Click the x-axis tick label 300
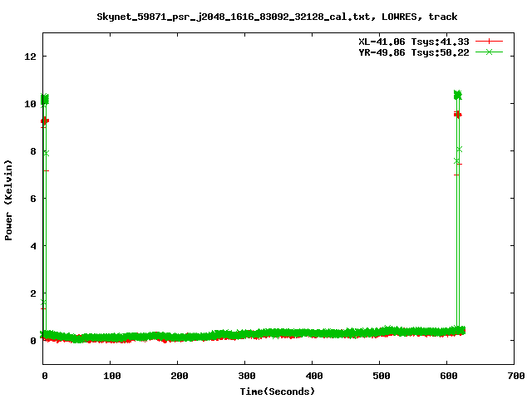The image size is (532, 399). pyautogui.click(x=247, y=376)
